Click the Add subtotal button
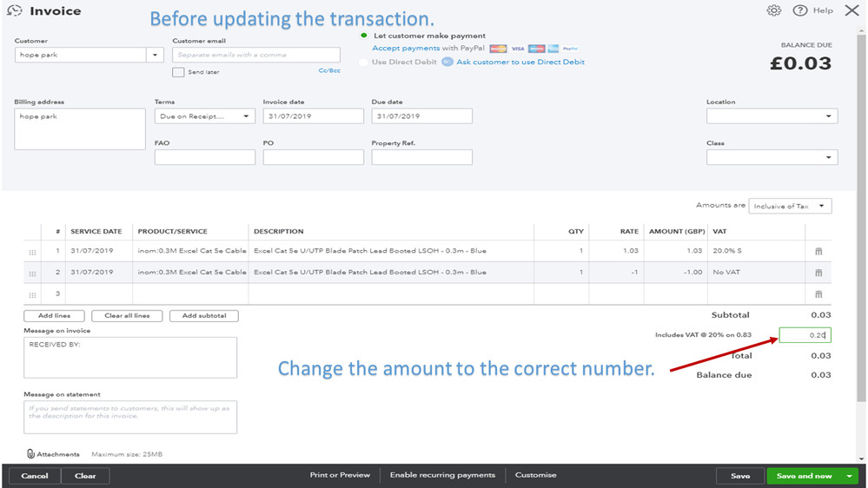This screenshot has width=868, height=488. (x=203, y=316)
